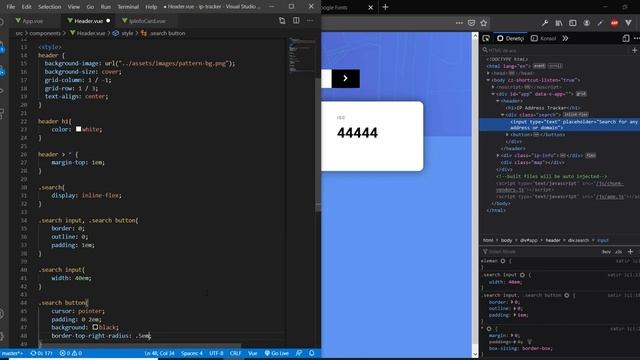640x360 pixels.
Task: Open the Vue devtools extension icon
Action: (x=628, y=23)
